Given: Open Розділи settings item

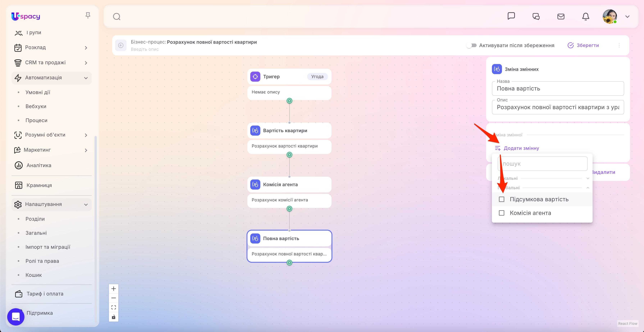Looking at the screenshot, I should tap(35, 219).
